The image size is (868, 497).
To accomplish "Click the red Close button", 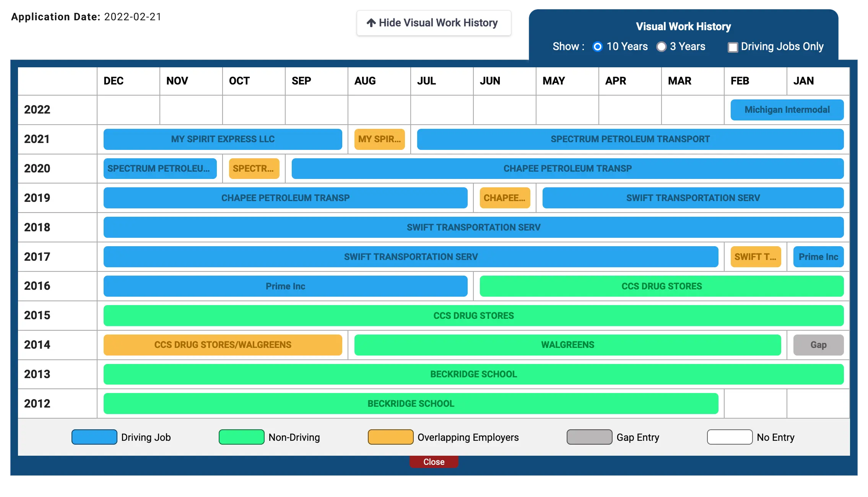I will pos(434,462).
